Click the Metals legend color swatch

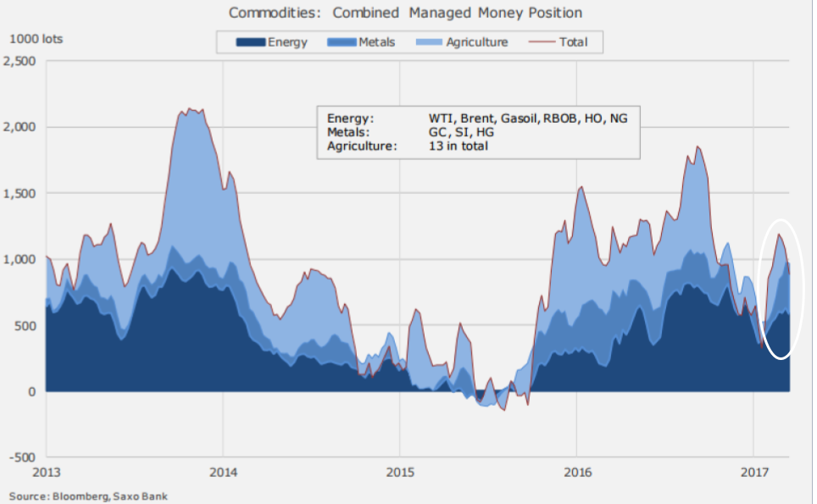pyautogui.click(x=342, y=42)
